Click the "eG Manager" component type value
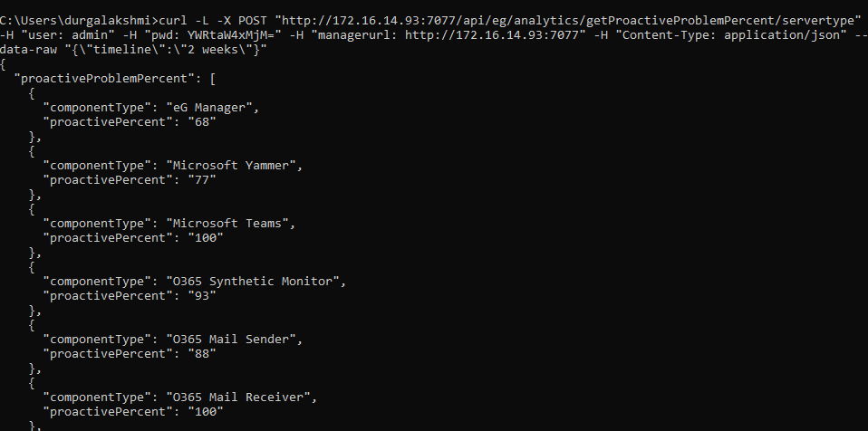This screenshot has height=431, width=868. click(x=209, y=108)
